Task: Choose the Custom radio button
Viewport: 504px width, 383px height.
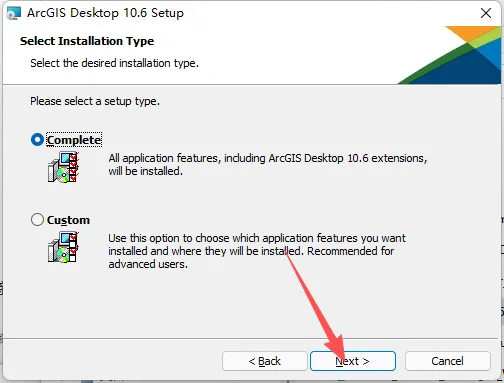Action: (37, 220)
